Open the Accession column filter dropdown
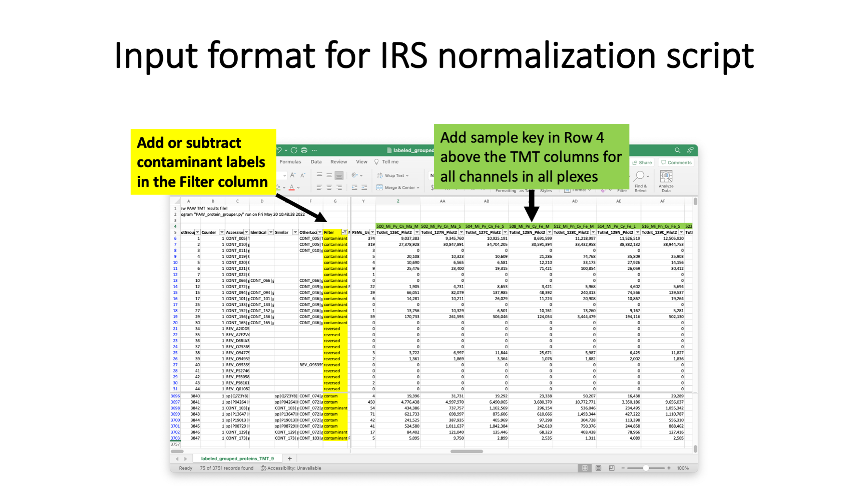The height and width of the screenshot is (488, 868). pos(246,232)
